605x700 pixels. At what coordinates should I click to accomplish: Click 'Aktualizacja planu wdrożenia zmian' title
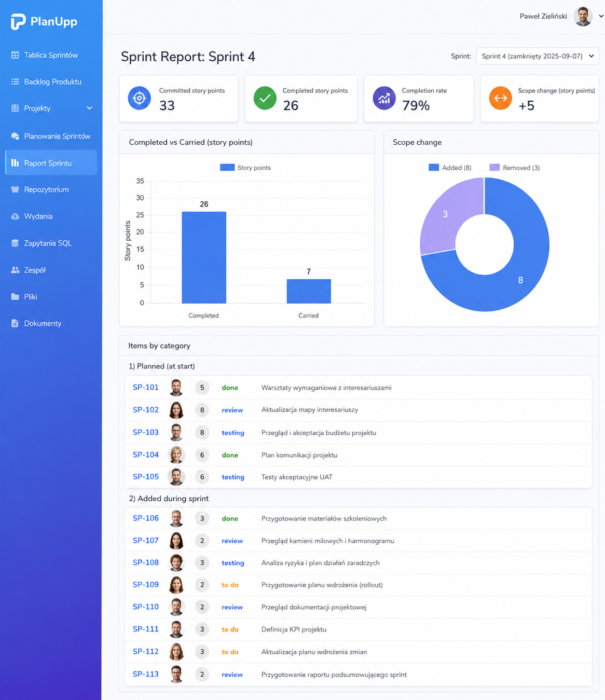(x=314, y=652)
